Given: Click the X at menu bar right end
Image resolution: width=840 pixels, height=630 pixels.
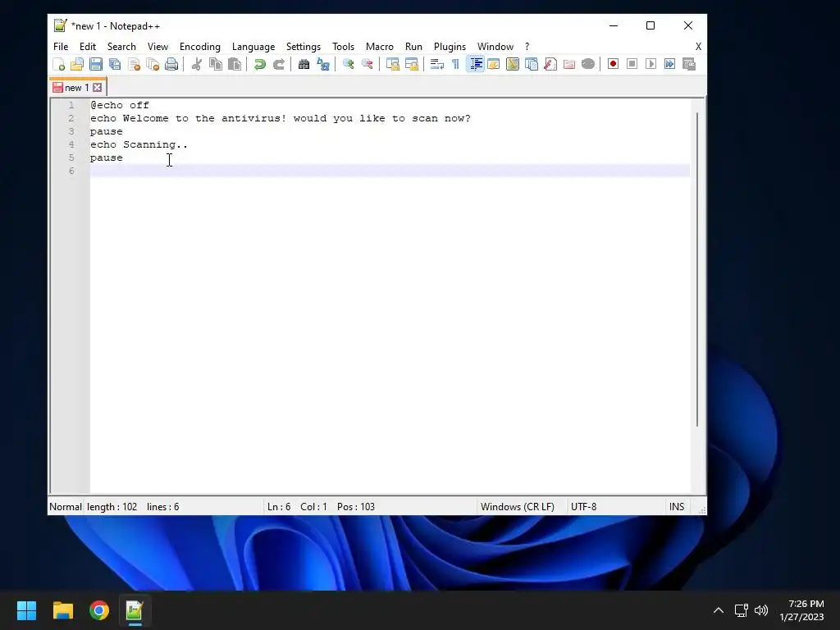Looking at the screenshot, I should [x=698, y=47].
